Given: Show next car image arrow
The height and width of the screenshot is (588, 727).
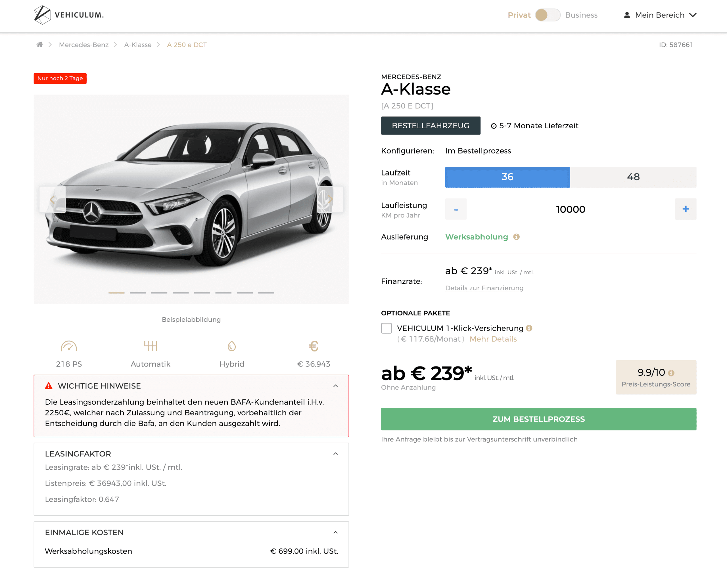Looking at the screenshot, I should pyautogui.click(x=330, y=200).
